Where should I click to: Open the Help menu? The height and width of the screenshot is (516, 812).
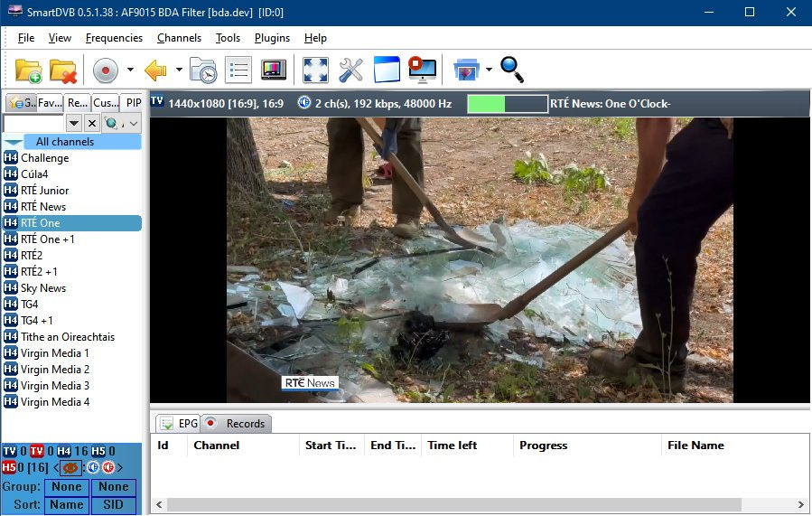click(x=315, y=38)
